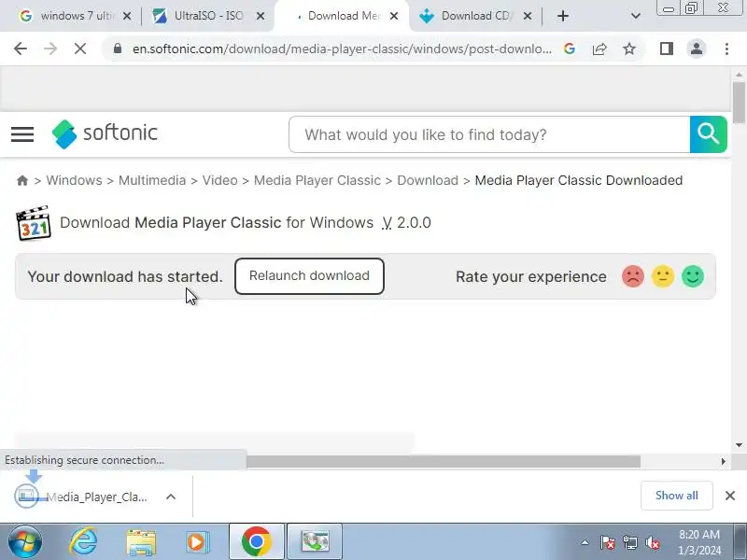Click the Chrome taskbar icon
The image size is (747, 560).
256,541
